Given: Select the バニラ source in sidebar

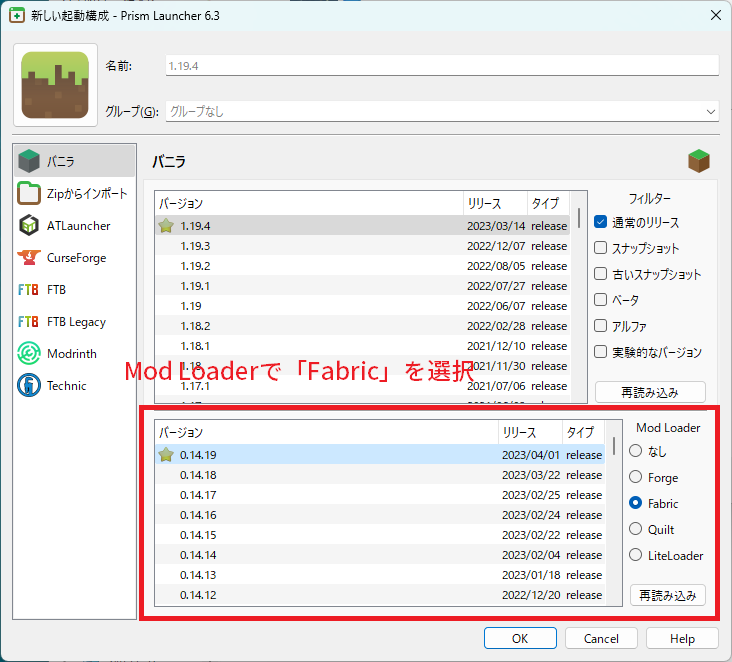Looking at the screenshot, I should point(75,161).
